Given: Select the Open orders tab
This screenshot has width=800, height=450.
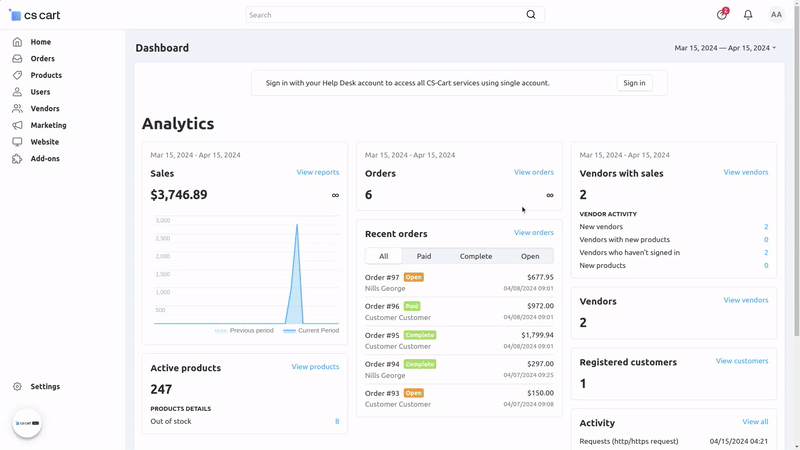Looking at the screenshot, I should pos(530,256).
